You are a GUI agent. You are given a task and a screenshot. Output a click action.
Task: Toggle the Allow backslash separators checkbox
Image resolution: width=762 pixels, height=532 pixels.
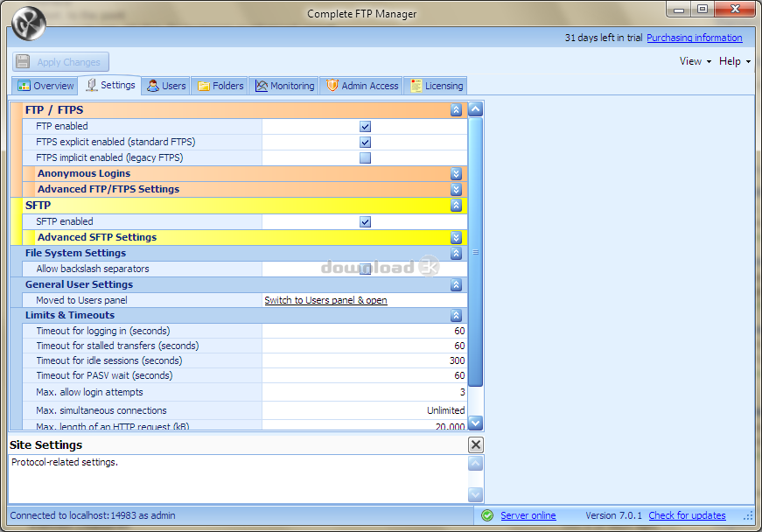click(x=365, y=269)
